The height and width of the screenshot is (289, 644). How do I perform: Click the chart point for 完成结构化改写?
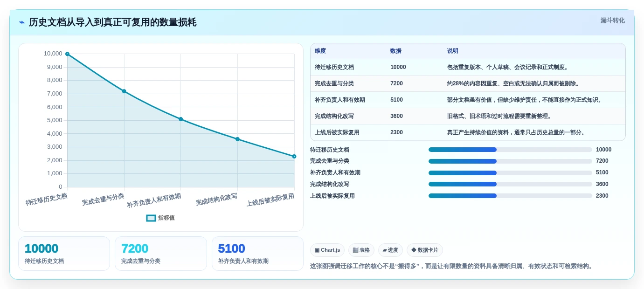(237, 139)
